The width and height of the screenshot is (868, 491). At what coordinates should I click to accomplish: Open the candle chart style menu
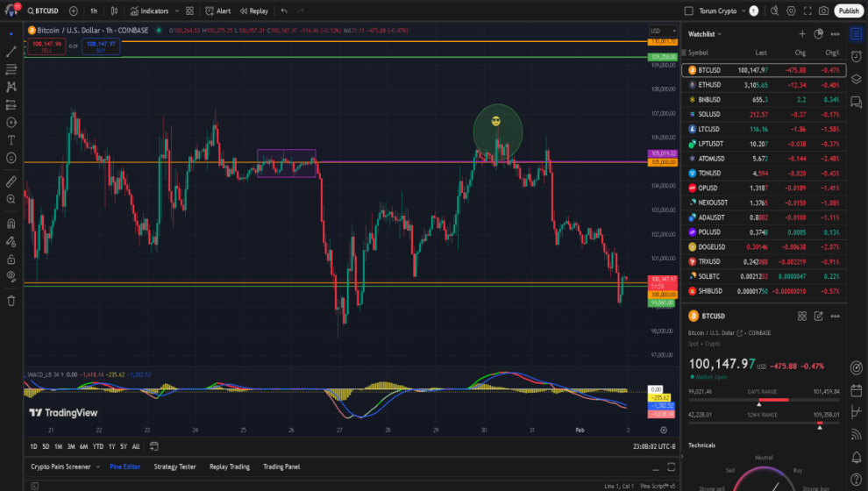[114, 11]
